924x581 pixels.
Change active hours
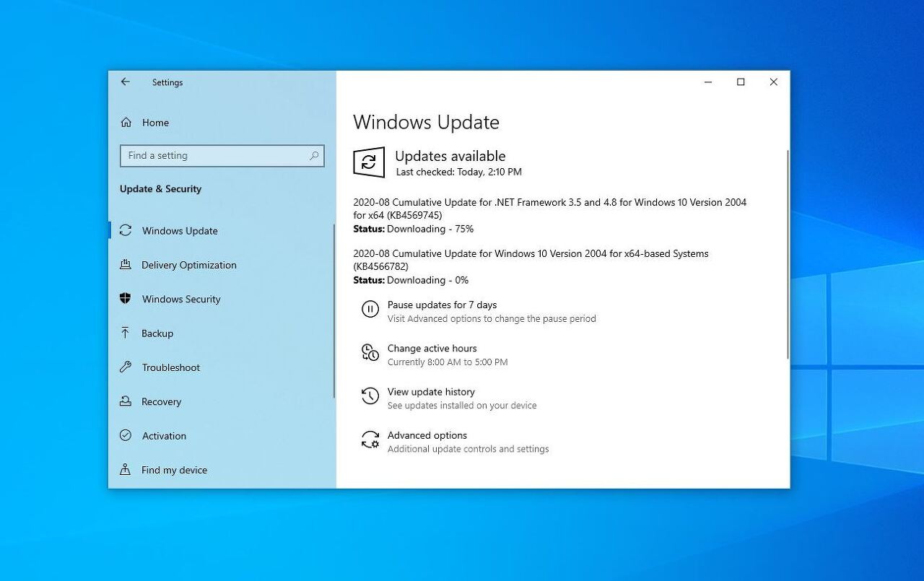(432, 348)
